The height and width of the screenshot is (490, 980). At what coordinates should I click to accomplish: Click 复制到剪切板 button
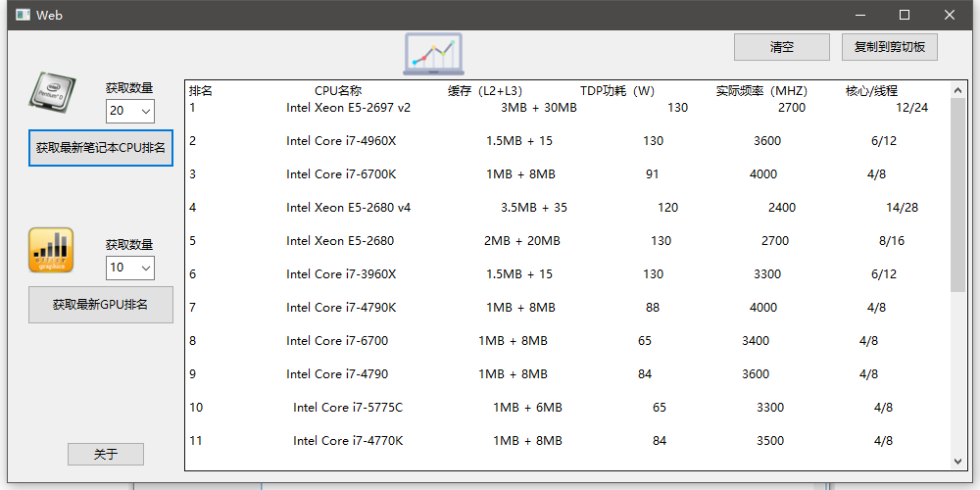890,47
